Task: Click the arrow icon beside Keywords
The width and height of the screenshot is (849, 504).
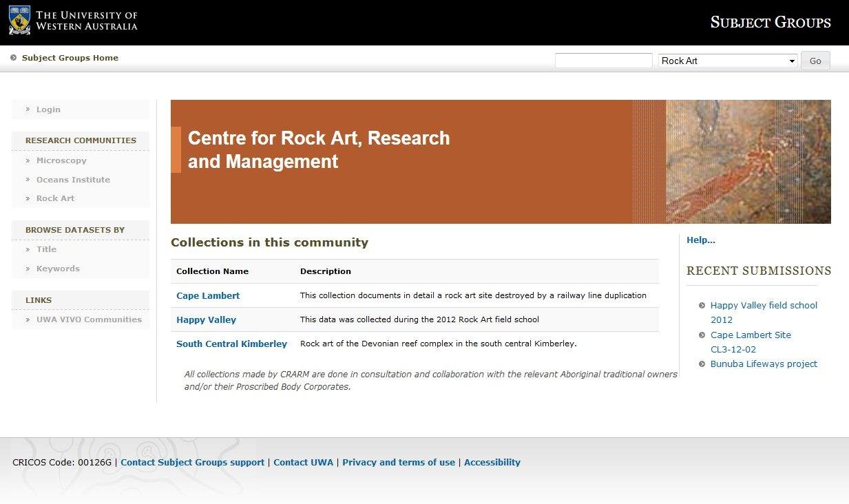Action: pos(28,269)
